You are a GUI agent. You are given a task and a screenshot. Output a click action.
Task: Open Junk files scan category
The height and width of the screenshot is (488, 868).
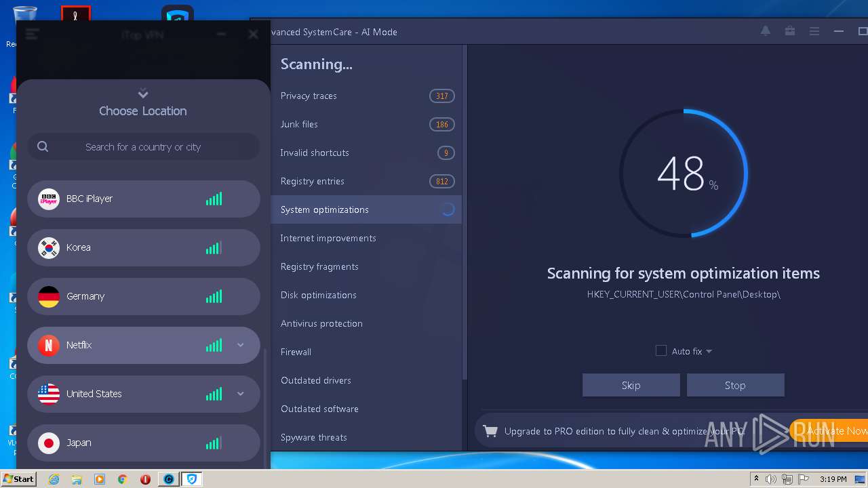(x=366, y=124)
